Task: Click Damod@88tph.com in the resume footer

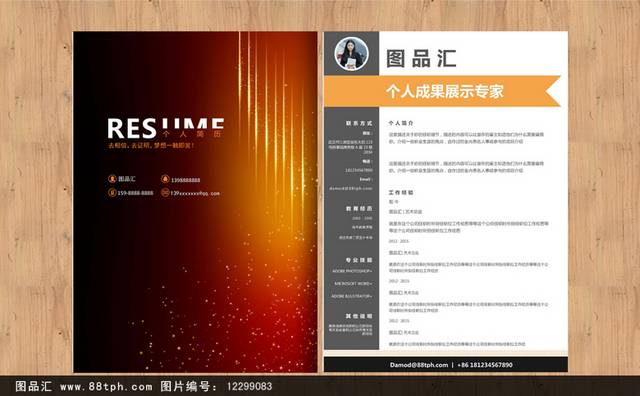Action: (419, 365)
